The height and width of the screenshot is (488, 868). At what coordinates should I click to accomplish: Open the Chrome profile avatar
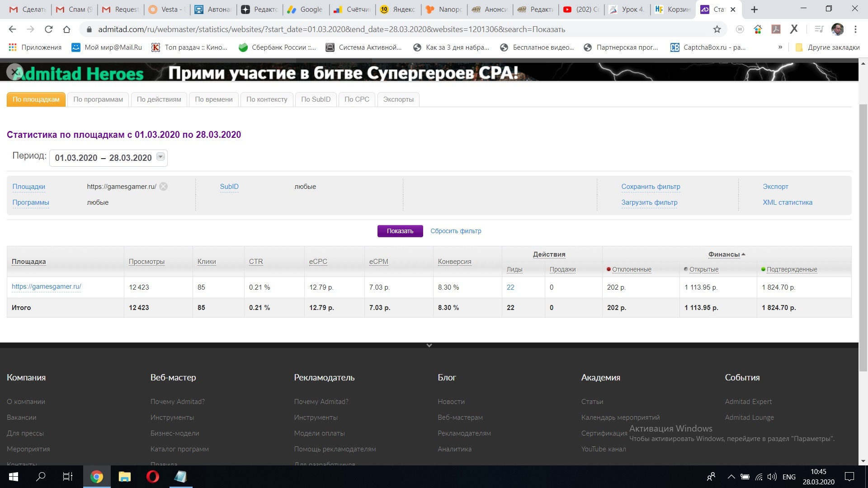[837, 29]
